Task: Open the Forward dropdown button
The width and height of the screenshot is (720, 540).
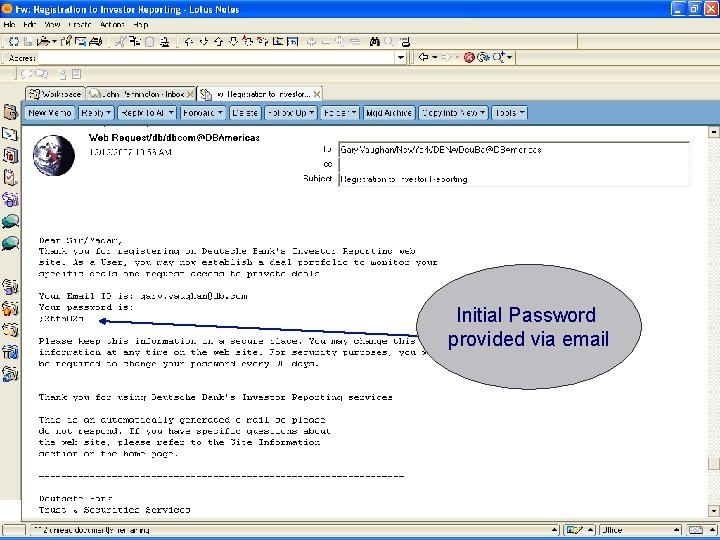Action: [x=203, y=112]
